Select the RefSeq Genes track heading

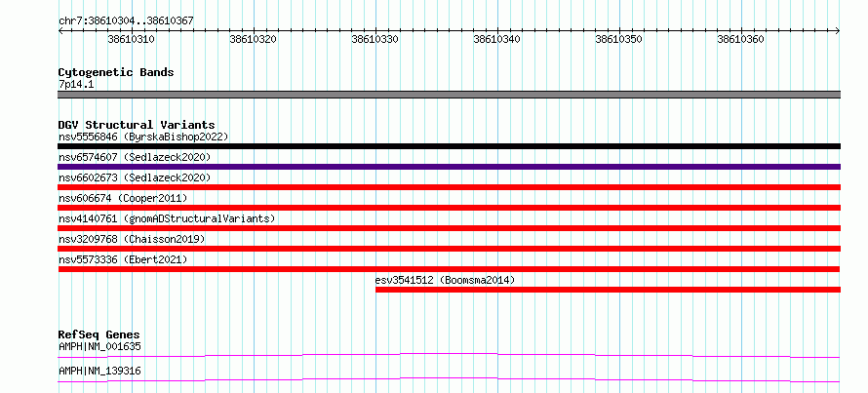pyautogui.click(x=99, y=334)
